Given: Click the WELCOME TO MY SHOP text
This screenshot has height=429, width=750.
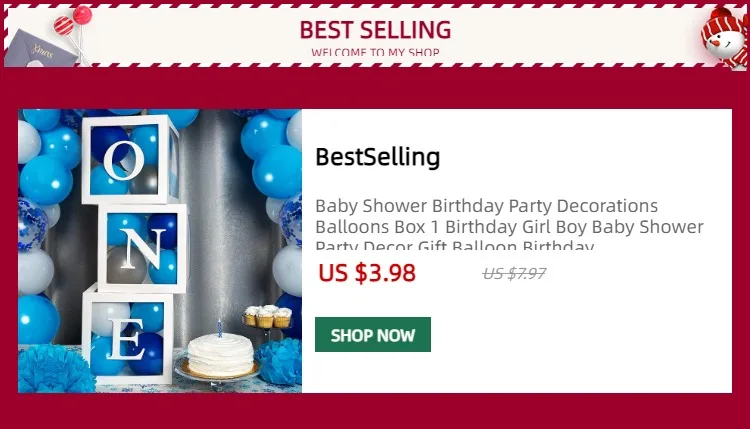Looking at the screenshot, I should click(x=375, y=52).
